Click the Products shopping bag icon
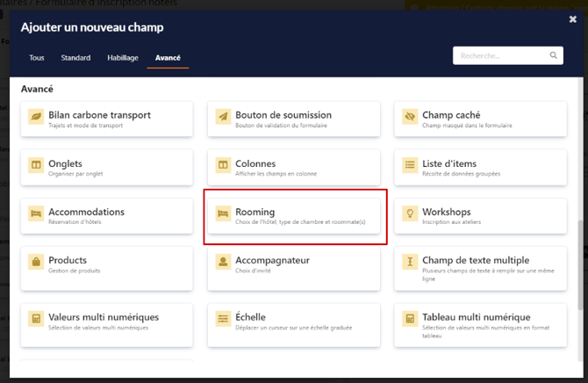The image size is (588, 383). (x=36, y=262)
